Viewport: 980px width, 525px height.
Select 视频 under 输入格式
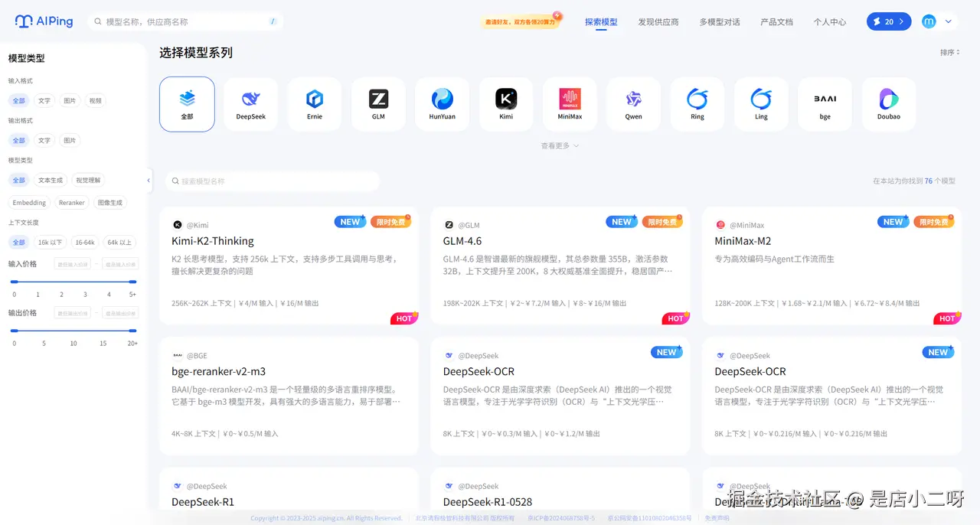click(95, 100)
